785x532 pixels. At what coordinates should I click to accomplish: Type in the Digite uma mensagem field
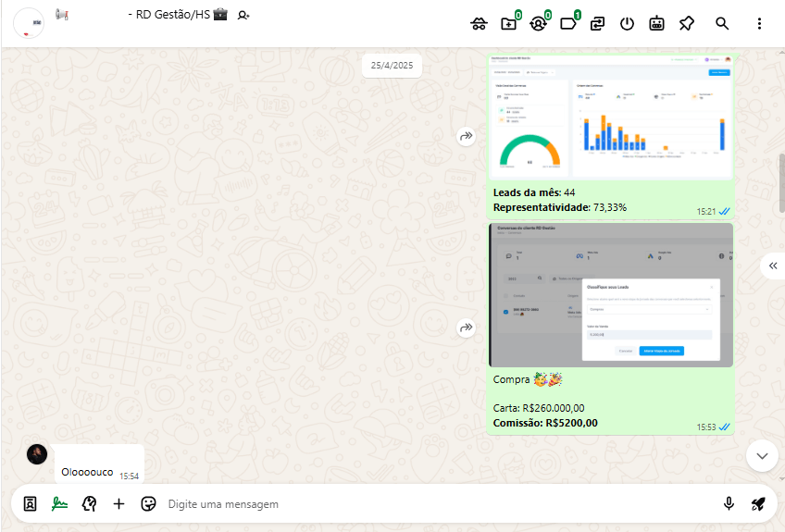click(x=435, y=504)
